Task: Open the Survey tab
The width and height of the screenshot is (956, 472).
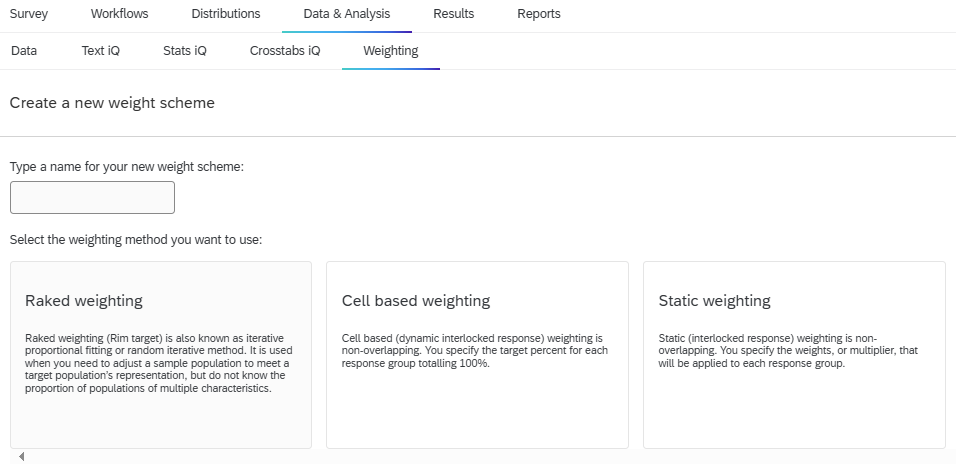Action: click(x=29, y=13)
